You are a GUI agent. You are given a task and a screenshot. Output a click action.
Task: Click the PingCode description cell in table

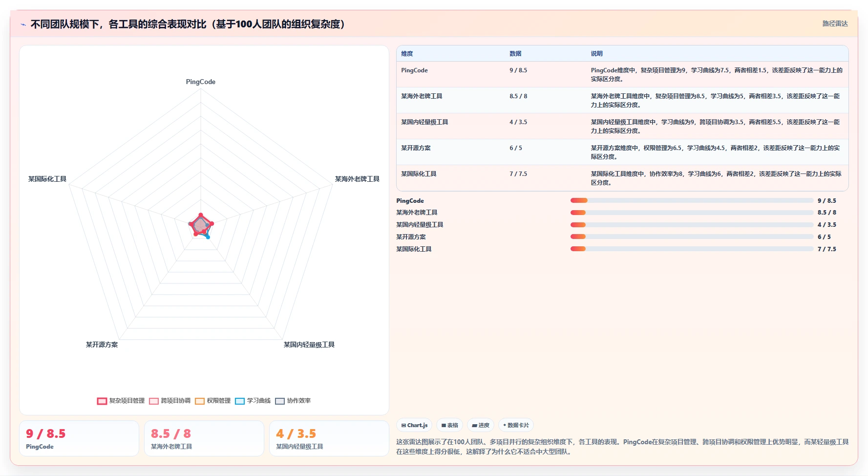point(717,74)
